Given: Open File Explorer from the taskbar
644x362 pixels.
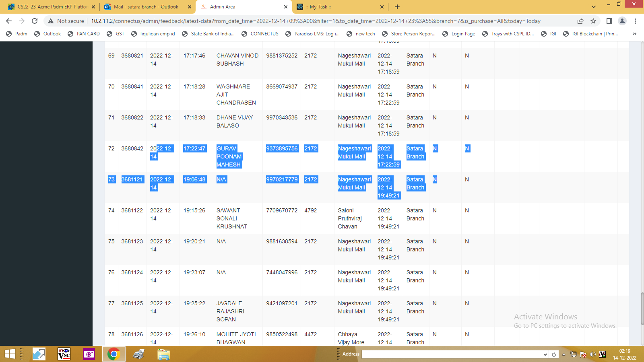Looking at the screenshot, I should 164,354.
